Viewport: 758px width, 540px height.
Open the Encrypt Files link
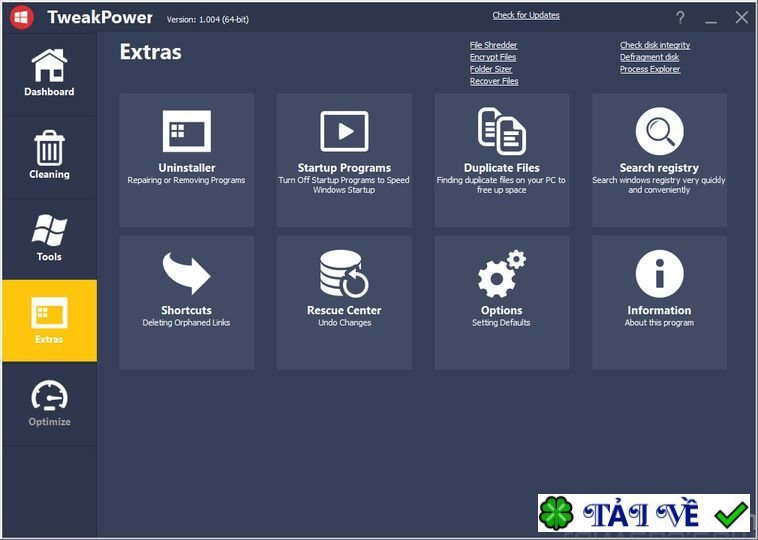pos(493,57)
